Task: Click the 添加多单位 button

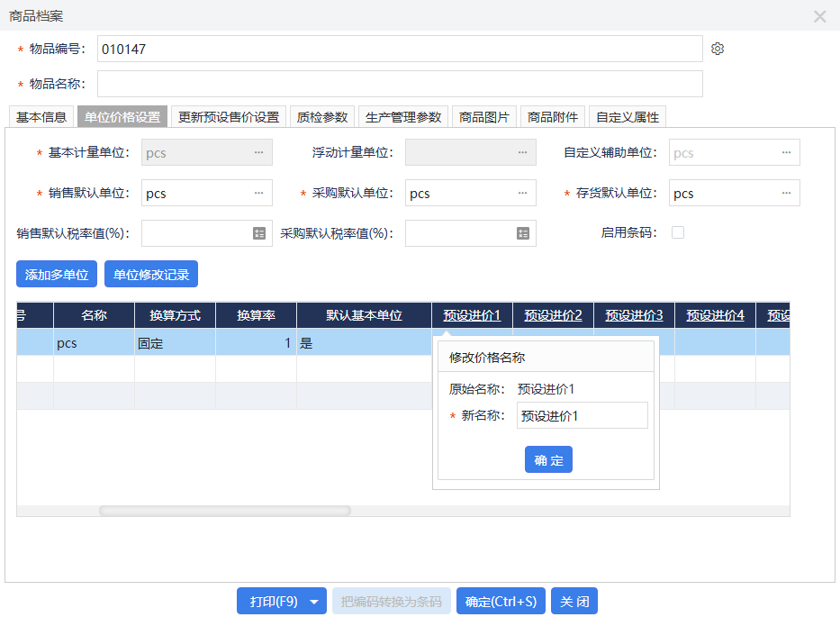Action: (x=56, y=275)
